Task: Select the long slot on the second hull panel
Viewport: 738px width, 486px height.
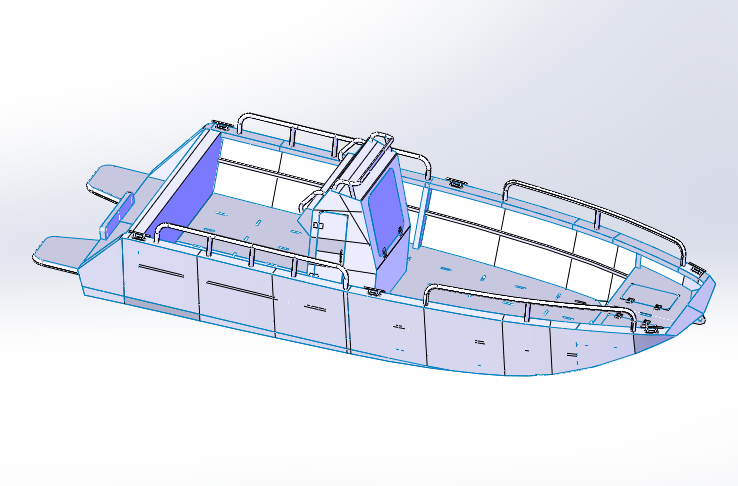Action: point(241,289)
